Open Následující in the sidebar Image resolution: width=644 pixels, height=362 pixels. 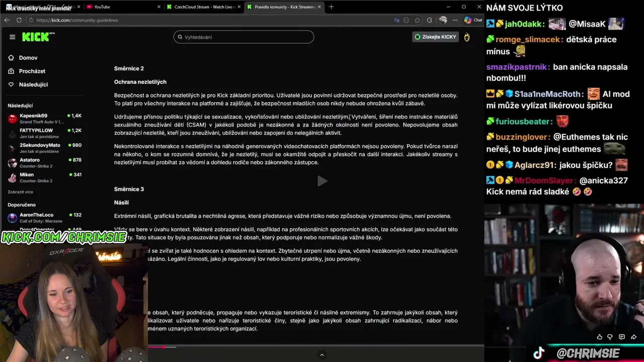pos(33,84)
